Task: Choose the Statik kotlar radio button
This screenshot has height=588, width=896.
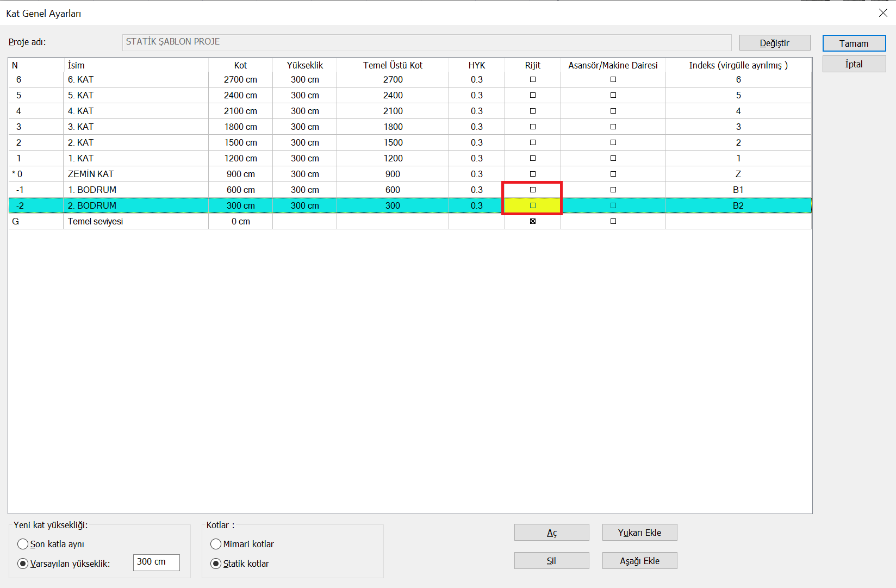Action: tap(216, 564)
